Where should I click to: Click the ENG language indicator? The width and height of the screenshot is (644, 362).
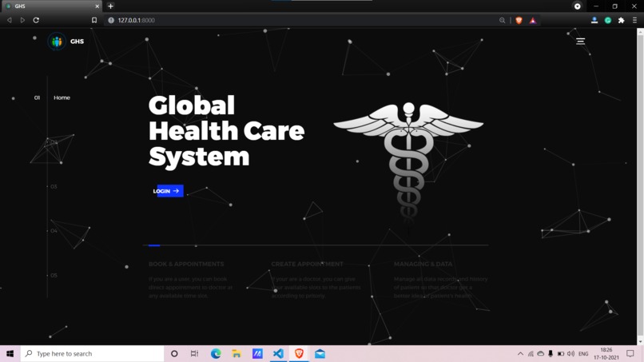(x=583, y=354)
